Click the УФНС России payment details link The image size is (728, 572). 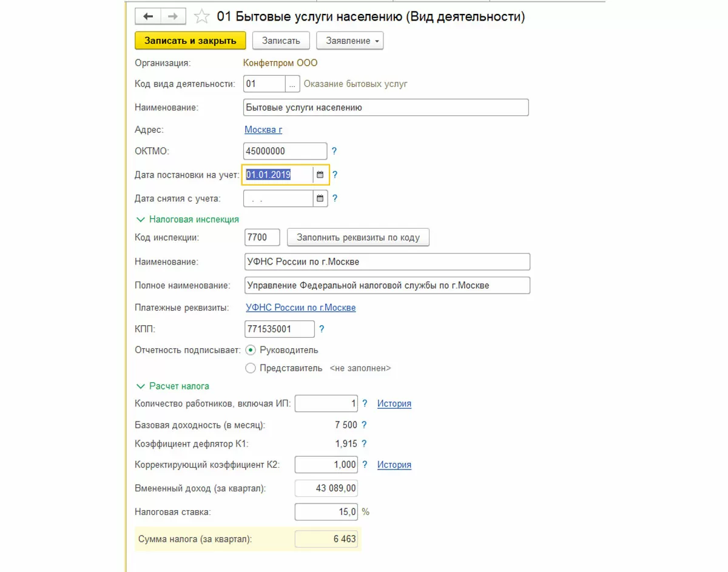pyautogui.click(x=301, y=308)
